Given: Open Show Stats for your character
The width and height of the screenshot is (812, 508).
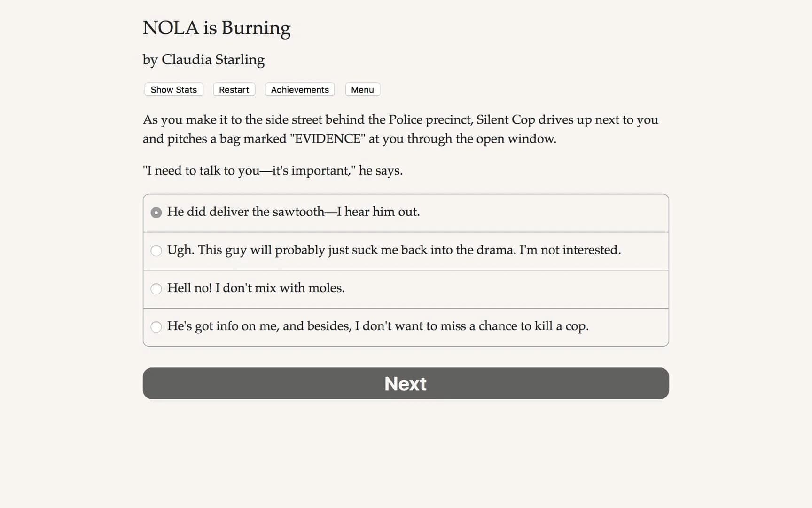Looking at the screenshot, I should 173,89.
